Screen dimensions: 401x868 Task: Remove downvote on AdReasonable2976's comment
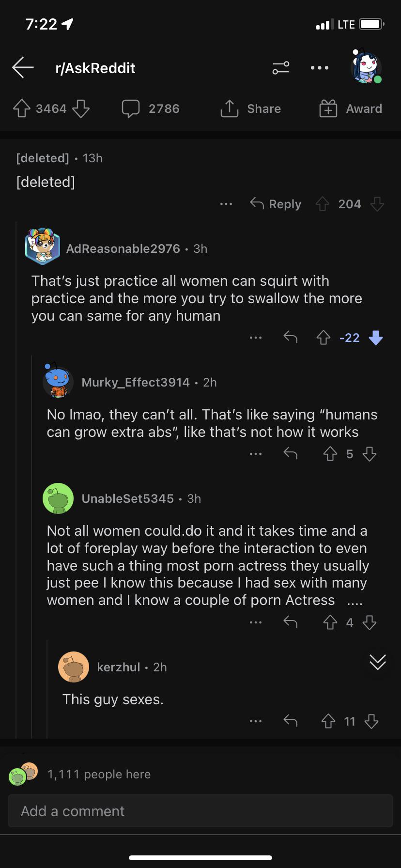coord(376,338)
